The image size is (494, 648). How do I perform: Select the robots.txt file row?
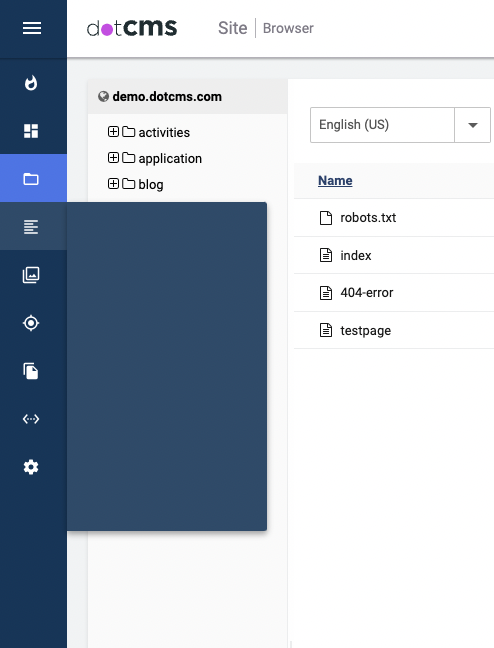pos(394,218)
